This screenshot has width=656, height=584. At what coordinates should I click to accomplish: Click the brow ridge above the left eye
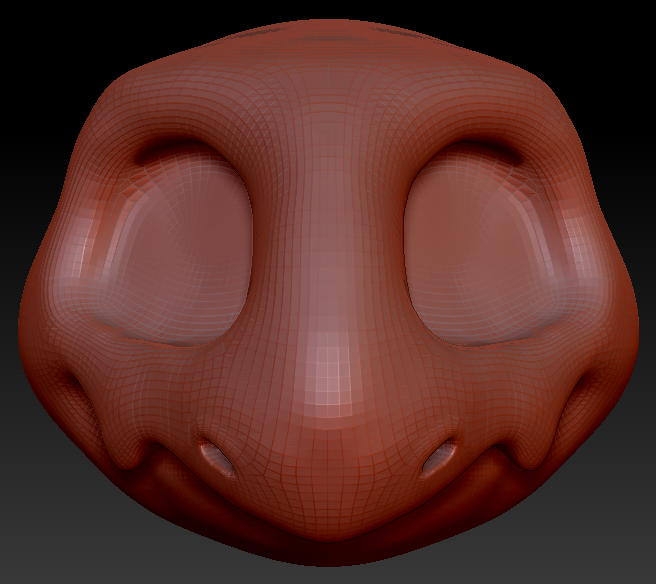(x=185, y=140)
